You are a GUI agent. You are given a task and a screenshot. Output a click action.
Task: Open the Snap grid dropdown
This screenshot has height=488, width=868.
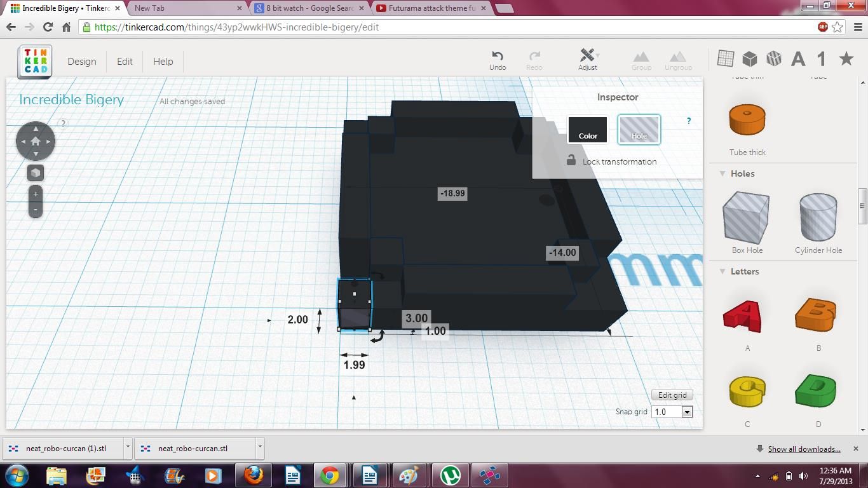[686, 411]
